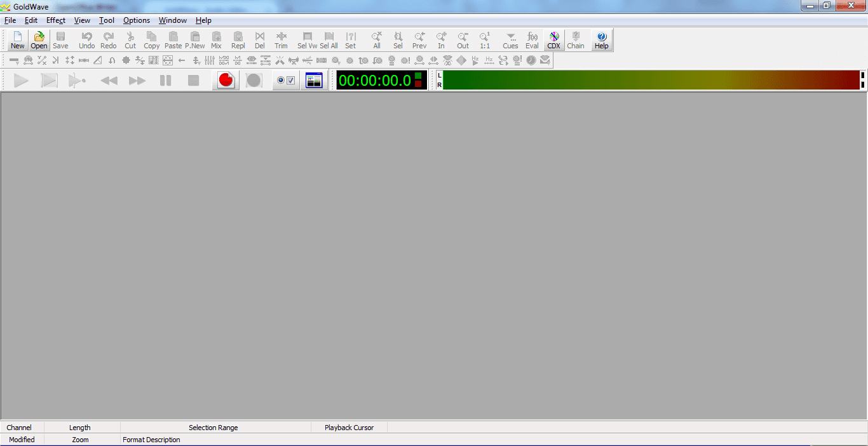The width and height of the screenshot is (868, 446).
Task: Click the Sel Vw select view icon
Action: [308, 40]
